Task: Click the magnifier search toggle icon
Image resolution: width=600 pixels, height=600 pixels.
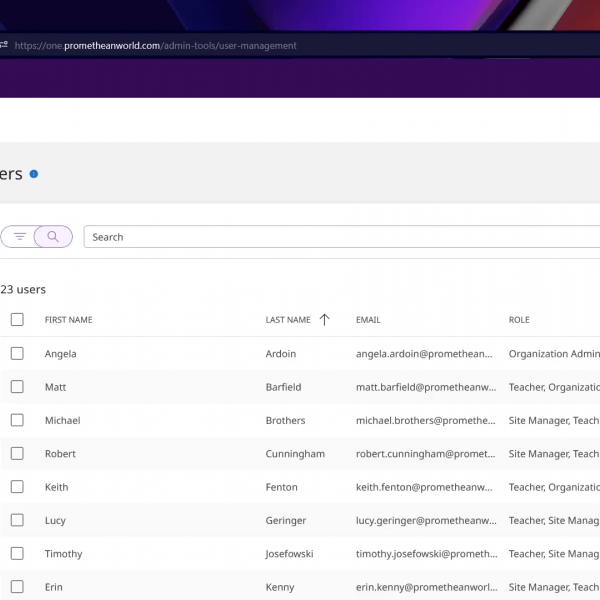Action: point(53,237)
